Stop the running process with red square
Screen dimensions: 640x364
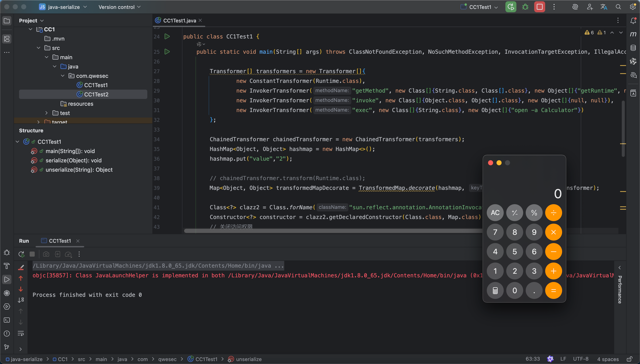(539, 7)
